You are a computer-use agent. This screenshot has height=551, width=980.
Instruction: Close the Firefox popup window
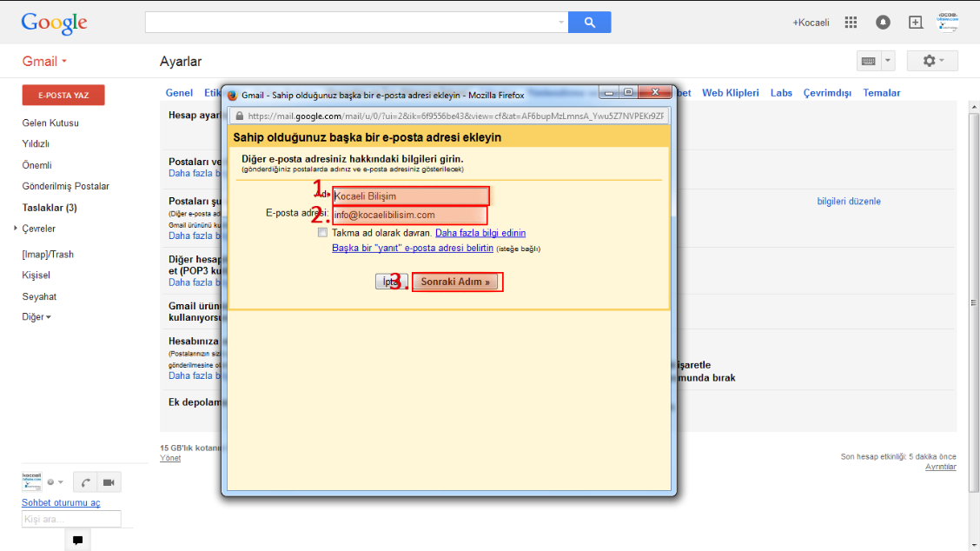click(655, 92)
